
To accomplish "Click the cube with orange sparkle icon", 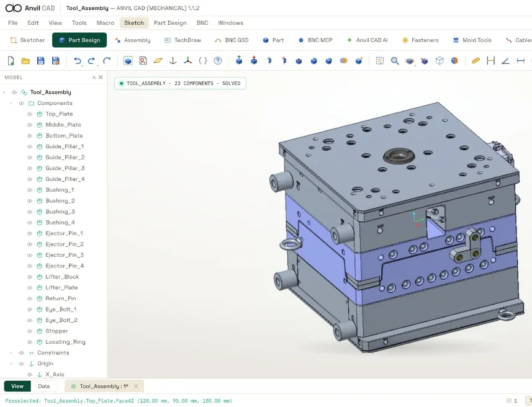I will [x=359, y=61].
